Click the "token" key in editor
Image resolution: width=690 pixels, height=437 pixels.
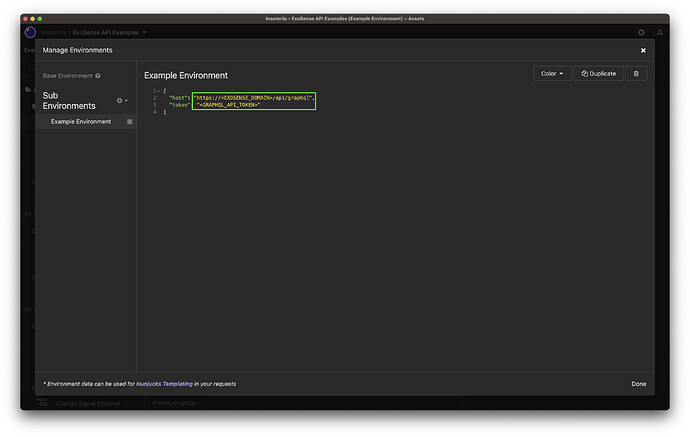(180, 105)
